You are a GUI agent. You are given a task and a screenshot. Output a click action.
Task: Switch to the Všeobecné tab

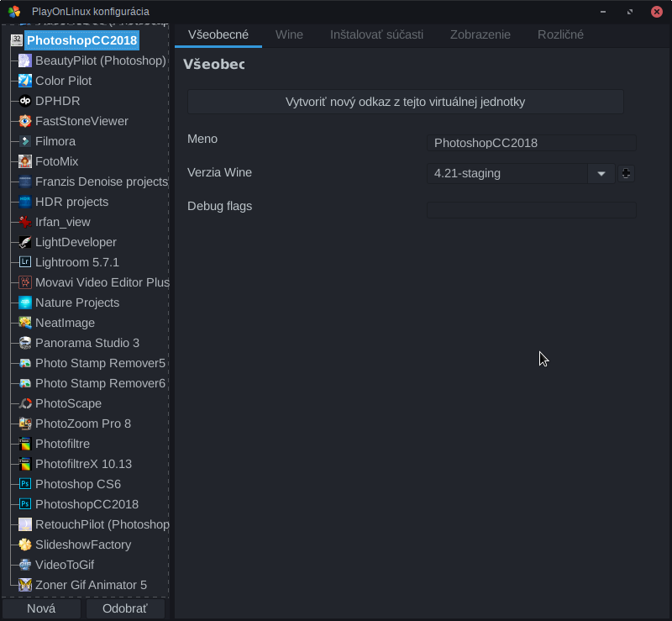[218, 34]
